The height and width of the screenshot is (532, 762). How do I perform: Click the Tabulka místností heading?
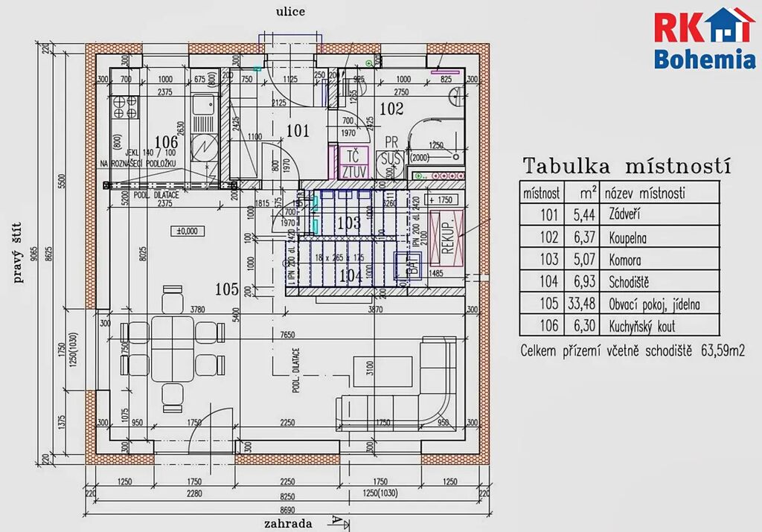627,165
